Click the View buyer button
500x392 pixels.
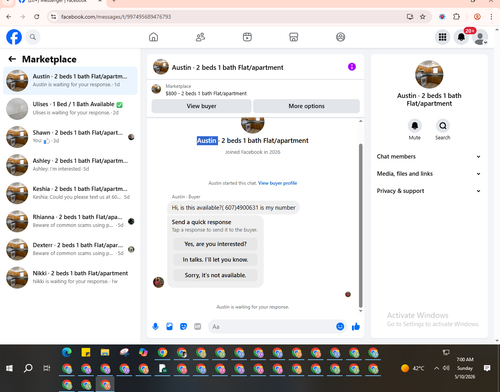(x=201, y=106)
